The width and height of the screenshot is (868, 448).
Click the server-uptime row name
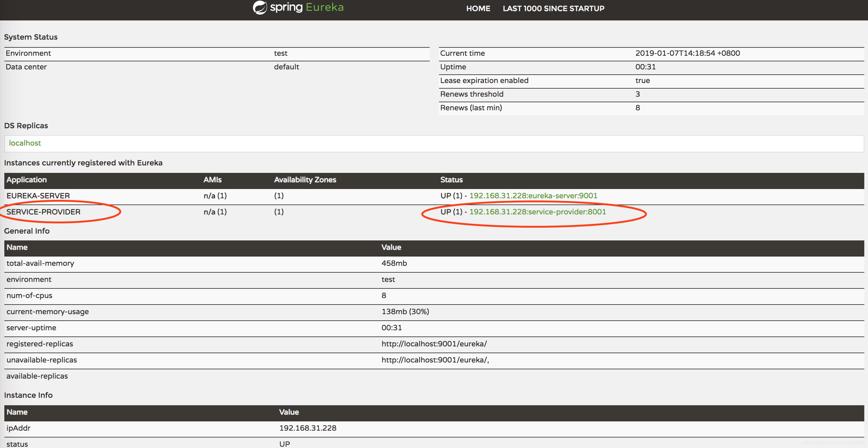31,328
